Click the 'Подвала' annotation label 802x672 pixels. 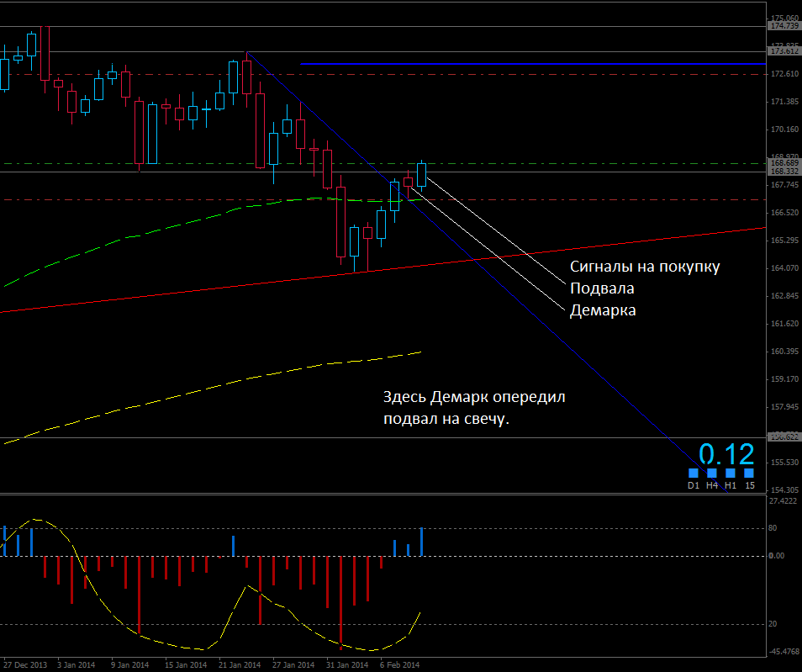602,288
